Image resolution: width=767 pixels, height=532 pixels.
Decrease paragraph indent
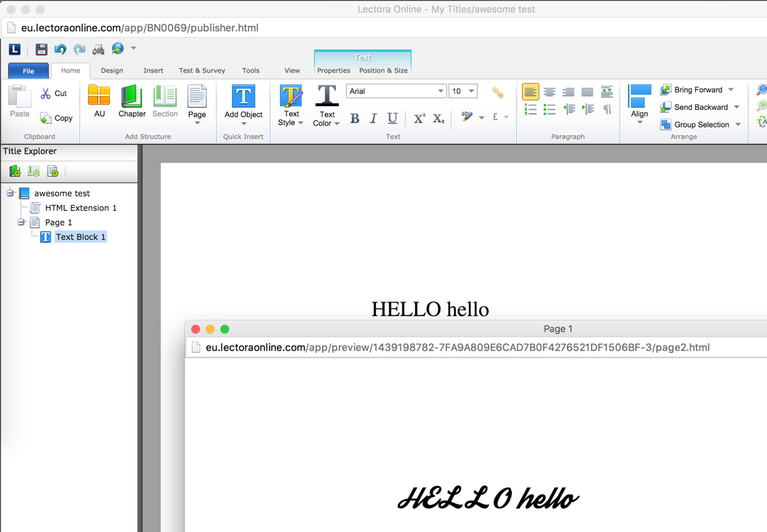pos(569,110)
